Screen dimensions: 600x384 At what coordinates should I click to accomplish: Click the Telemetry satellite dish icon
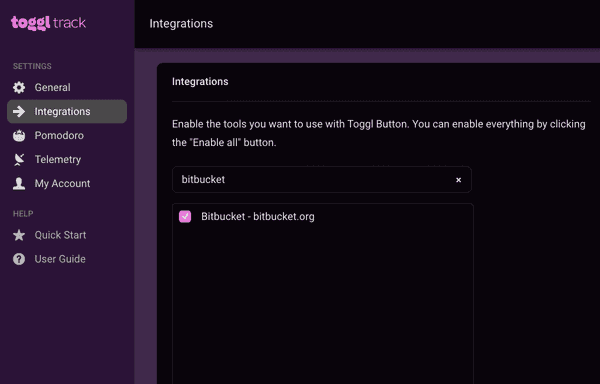click(19, 159)
